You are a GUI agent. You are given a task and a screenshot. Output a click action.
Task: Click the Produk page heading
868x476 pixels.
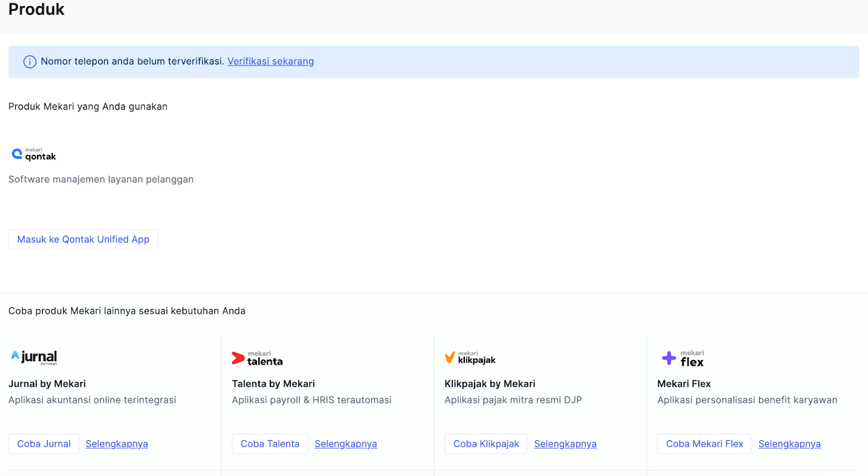click(36, 10)
